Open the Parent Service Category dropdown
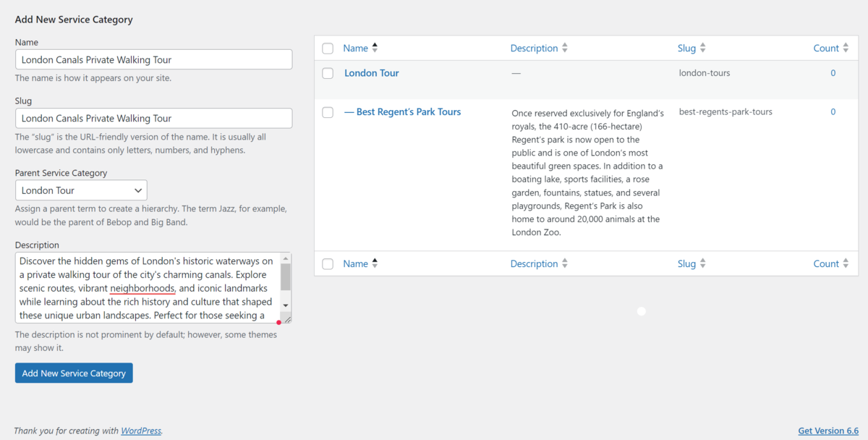Image resolution: width=868 pixels, height=440 pixels. pyautogui.click(x=81, y=190)
